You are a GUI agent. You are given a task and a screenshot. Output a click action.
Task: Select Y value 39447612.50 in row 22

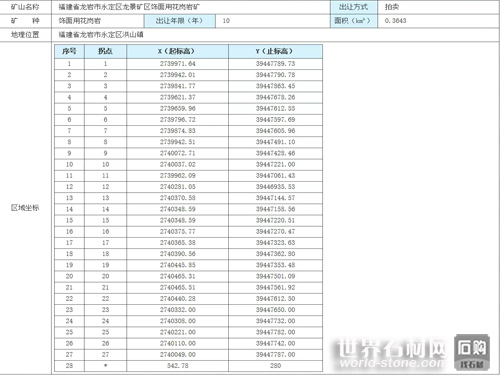[x=275, y=299]
